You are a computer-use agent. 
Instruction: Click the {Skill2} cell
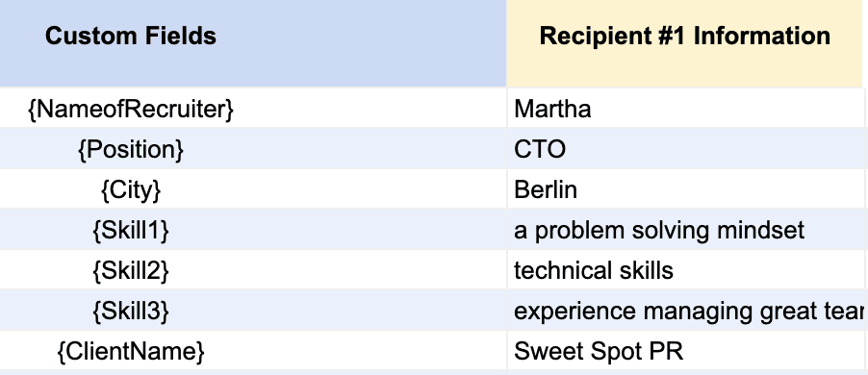[x=253, y=270]
